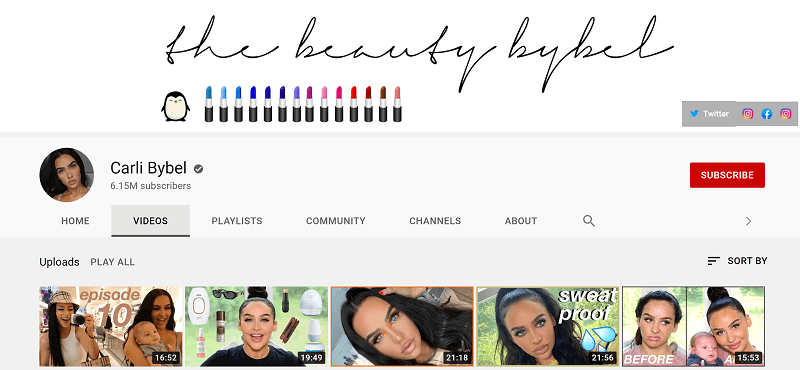The height and width of the screenshot is (370, 800).
Task: Open the About tab
Action: [x=521, y=221]
